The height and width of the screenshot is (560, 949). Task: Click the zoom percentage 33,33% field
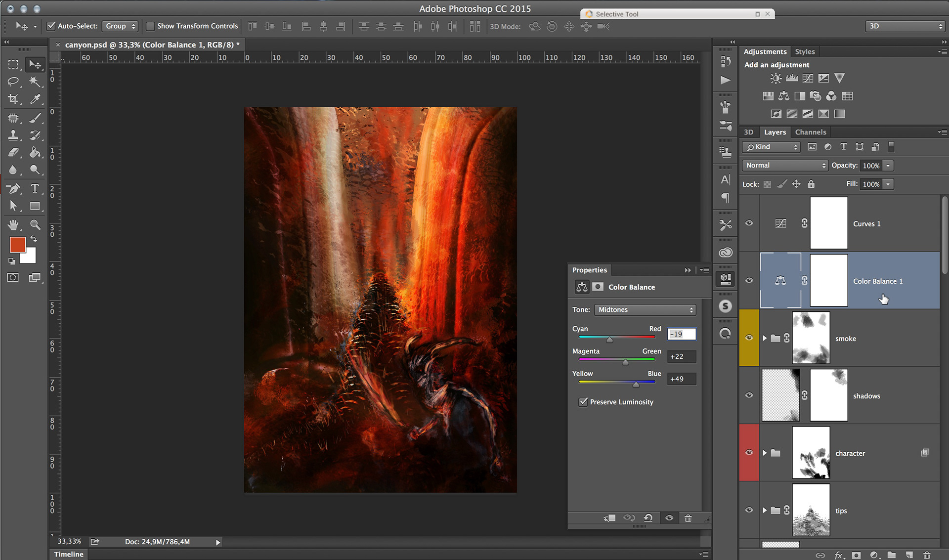pos(69,542)
